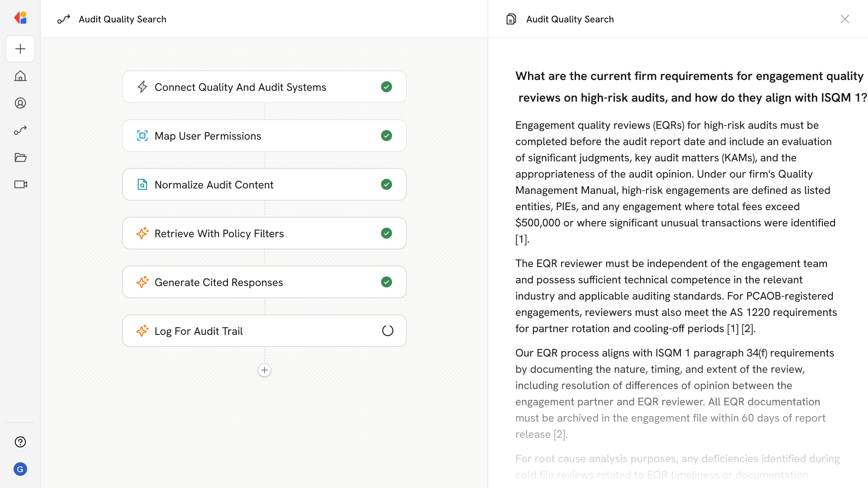
Task: Click the green check on Connect Quality And Audit Systems
Action: 387,87
